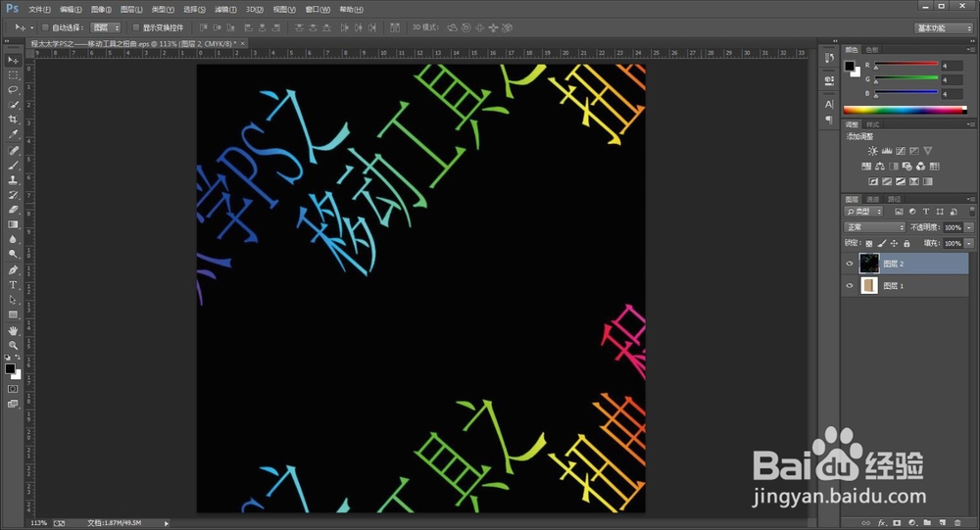Select the Zoom tool

[13, 346]
